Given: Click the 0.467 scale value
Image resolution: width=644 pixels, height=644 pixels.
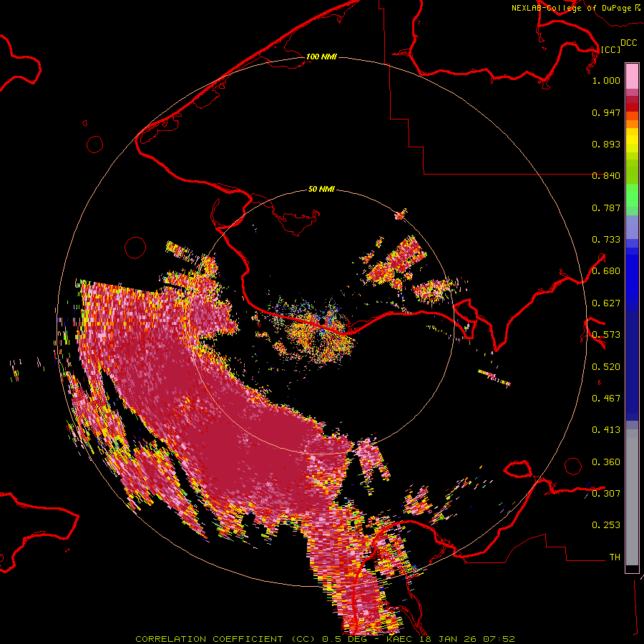Looking at the screenshot, I should [x=606, y=399].
